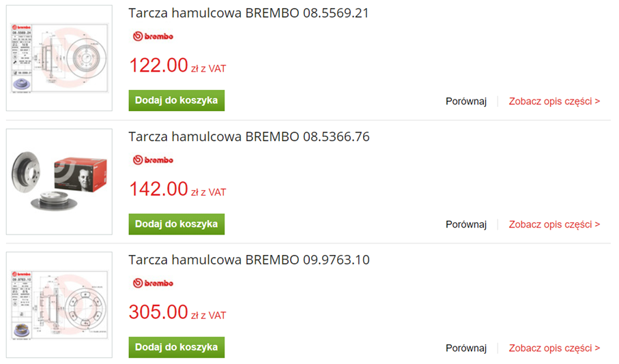Open thumbnail of brake disc 09.9763.10 diagram
This screenshot has height=364, width=619.
tap(59, 305)
